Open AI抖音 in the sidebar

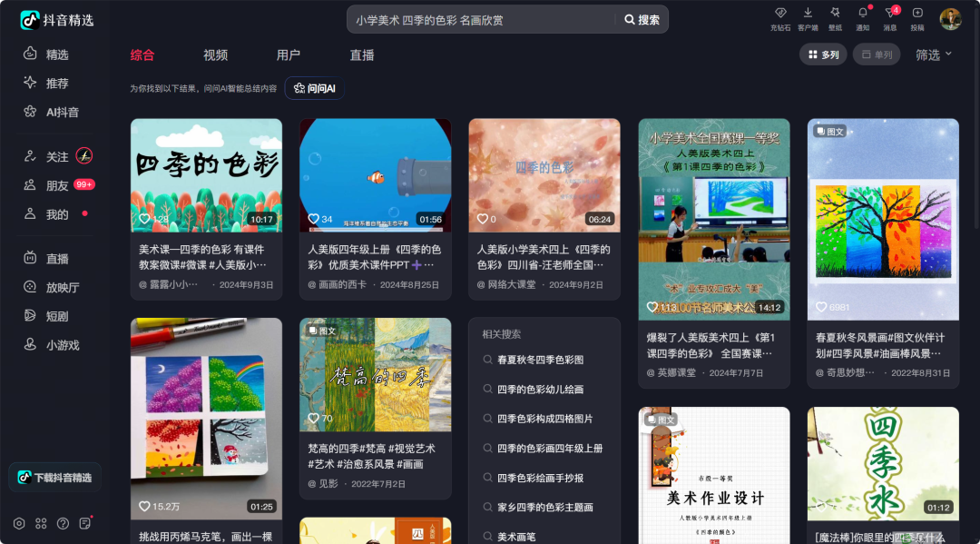51,112
